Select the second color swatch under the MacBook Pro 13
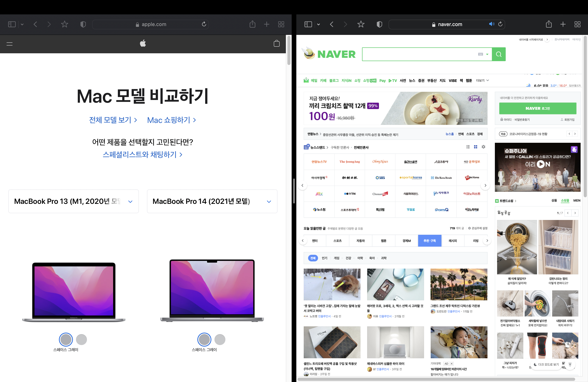Viewport: 588px width, 382px height. (81, 339)
